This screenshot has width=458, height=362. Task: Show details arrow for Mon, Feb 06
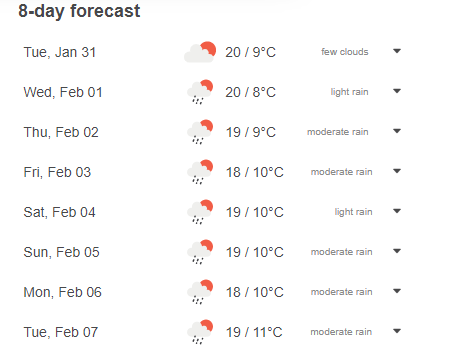point(397,291)
